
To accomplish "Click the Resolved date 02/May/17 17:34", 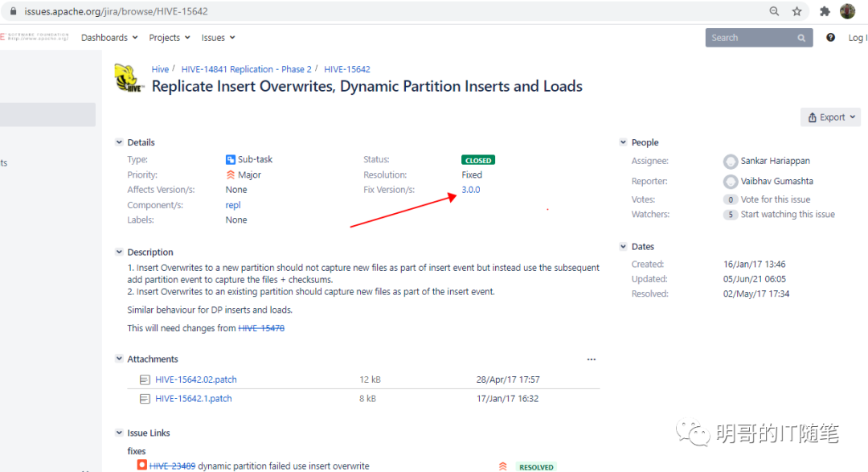I will tap(756, 293).
